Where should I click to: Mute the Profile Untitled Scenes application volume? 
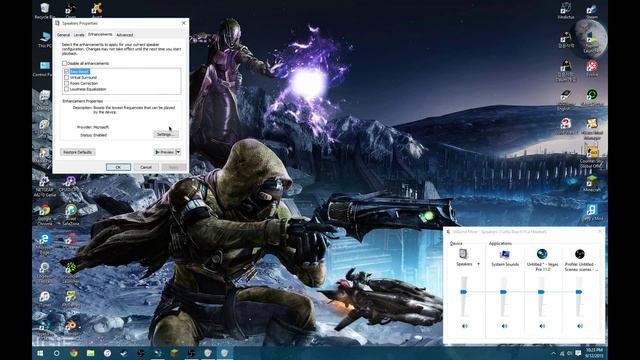pos(580,326)
